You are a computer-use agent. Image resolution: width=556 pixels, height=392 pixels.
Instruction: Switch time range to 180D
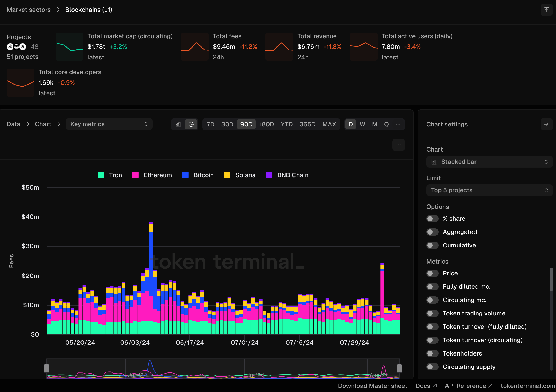(266, 124)
